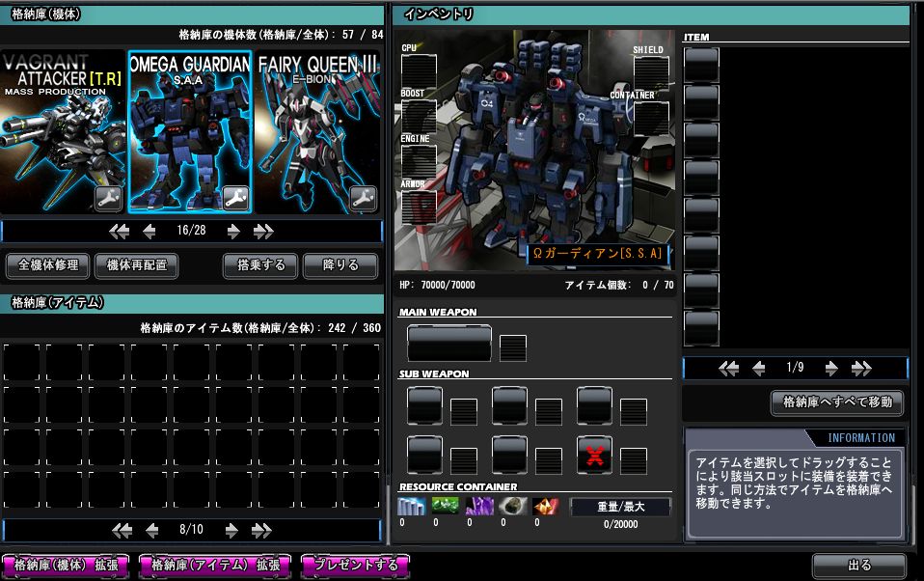The width and height of the screenshot is (924, 581).
Task: Open wrench settings on Fairy Queen III card
Action: 363,200
